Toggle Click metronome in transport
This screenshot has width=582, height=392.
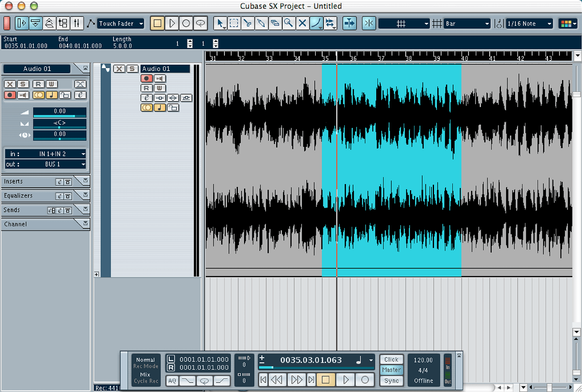[x=391, y=360]
